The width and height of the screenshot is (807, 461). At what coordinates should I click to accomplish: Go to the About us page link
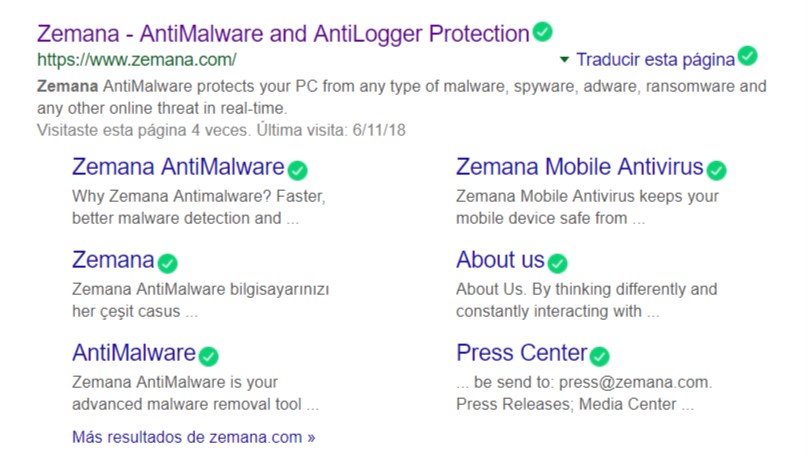tap(500, 261)
